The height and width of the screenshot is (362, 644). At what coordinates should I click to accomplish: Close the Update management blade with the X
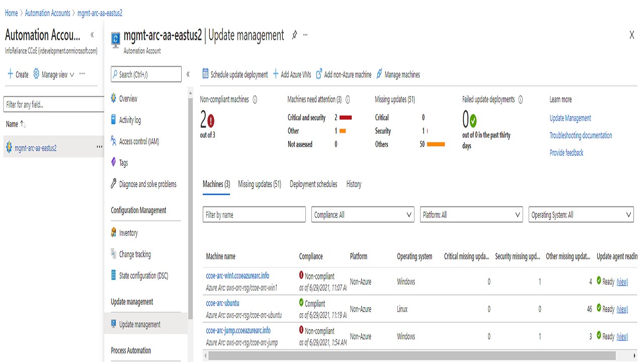point(632,35)
